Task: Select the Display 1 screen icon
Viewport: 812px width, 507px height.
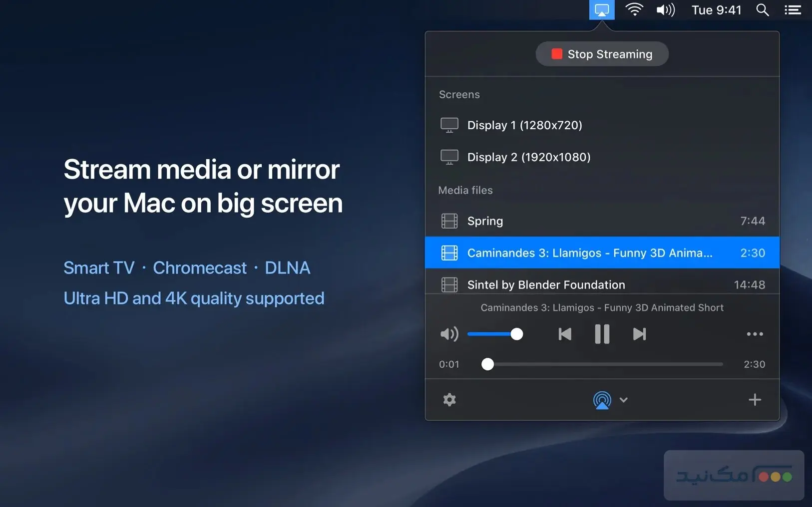Action: pyautogui.click(x=449, y=125)
